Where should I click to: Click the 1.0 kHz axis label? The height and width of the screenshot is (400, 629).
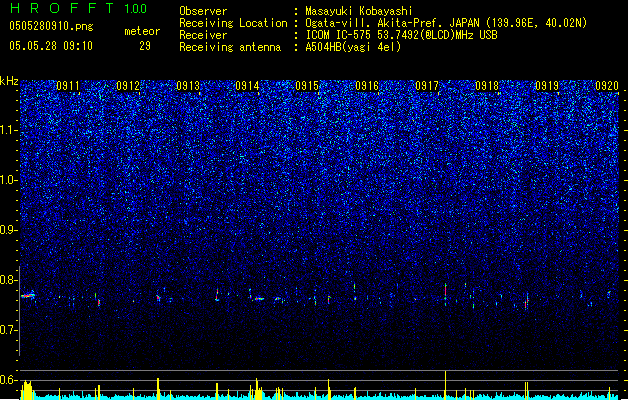[x=9, y=180]
